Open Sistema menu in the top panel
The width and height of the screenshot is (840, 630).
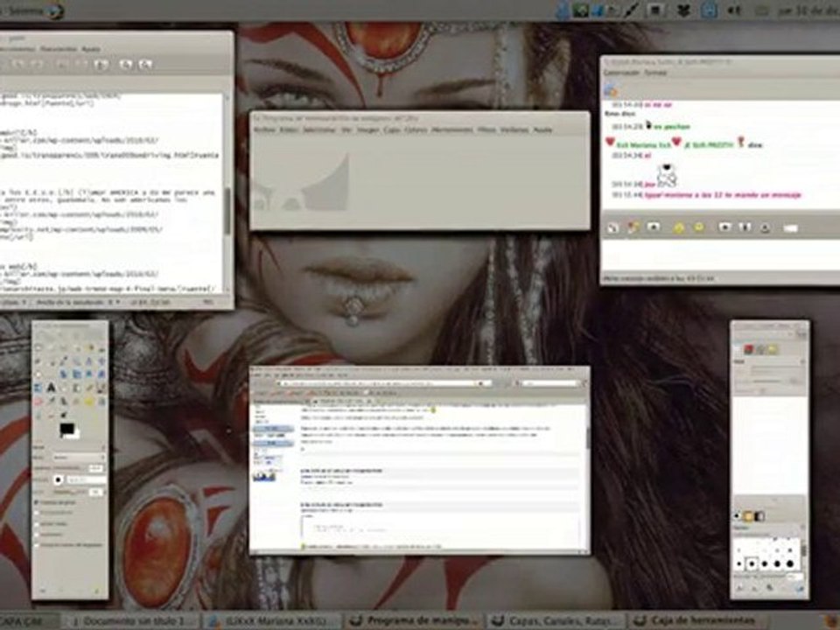(x=25, y=10)
